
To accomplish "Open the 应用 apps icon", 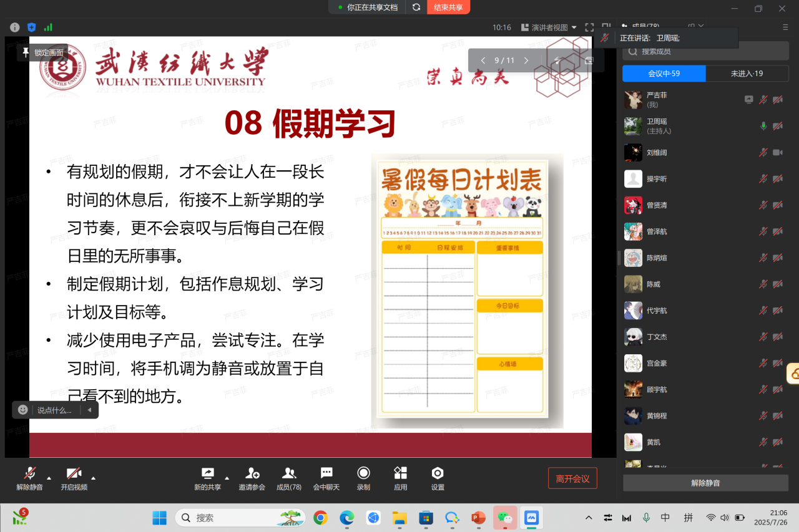I will (400, 474).
